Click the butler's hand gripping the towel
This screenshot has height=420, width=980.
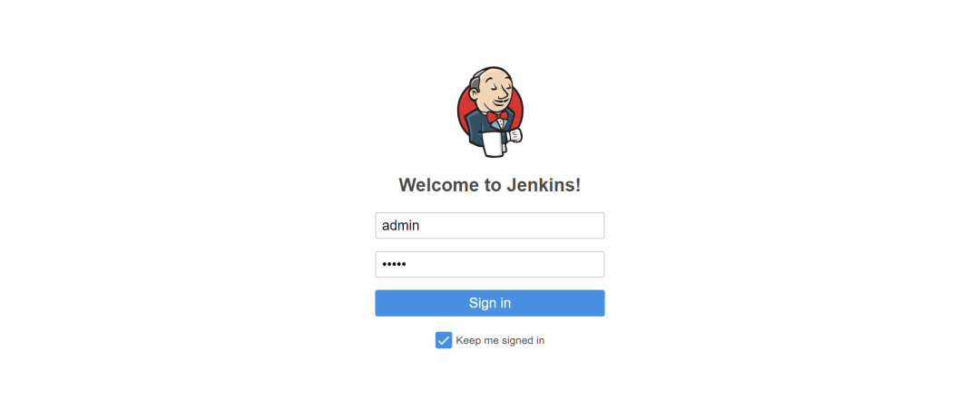click(x=514, y=135)
